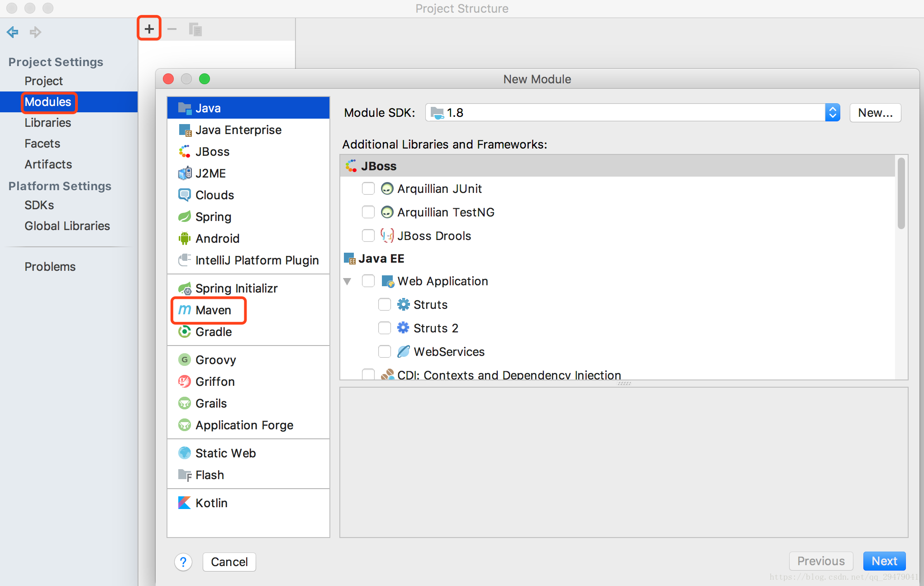This screenshot has height=586, width=924.
Task: Select the Kotlin module icon
Action: tap(185, 503)
